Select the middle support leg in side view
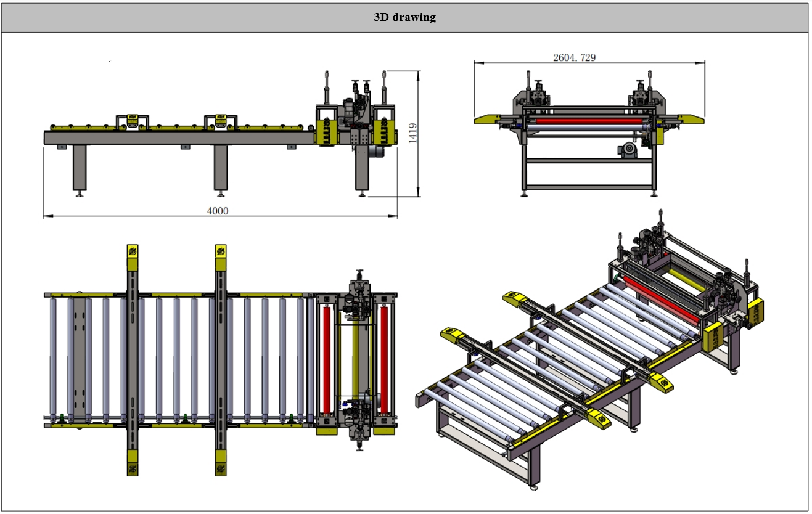 [221, 168]
